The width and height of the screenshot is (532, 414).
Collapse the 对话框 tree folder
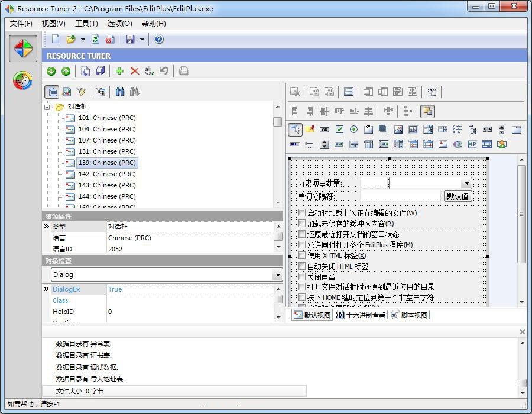click(47, 107)
